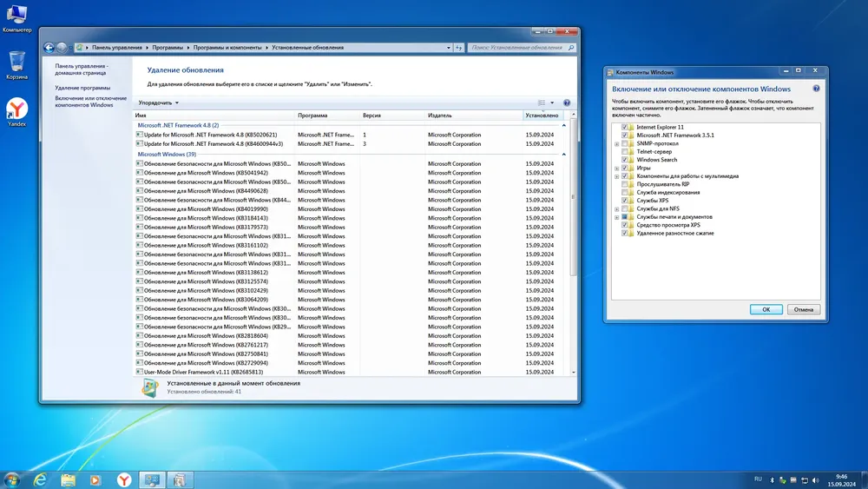Image resolution: width=868 pixels, height=489 pixels.
Task: Open the media player taskbar icon
Action: [x=95, y=479]
